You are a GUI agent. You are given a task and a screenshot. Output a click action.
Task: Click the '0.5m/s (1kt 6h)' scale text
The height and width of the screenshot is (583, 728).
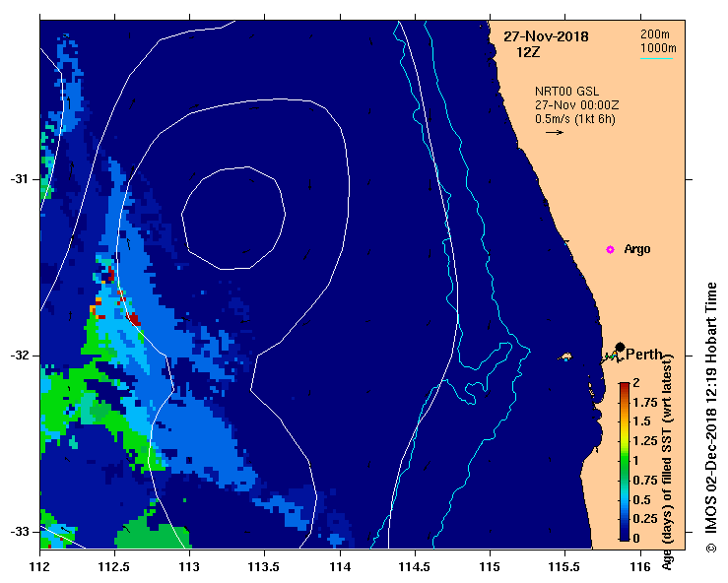[x=574, y=119]
